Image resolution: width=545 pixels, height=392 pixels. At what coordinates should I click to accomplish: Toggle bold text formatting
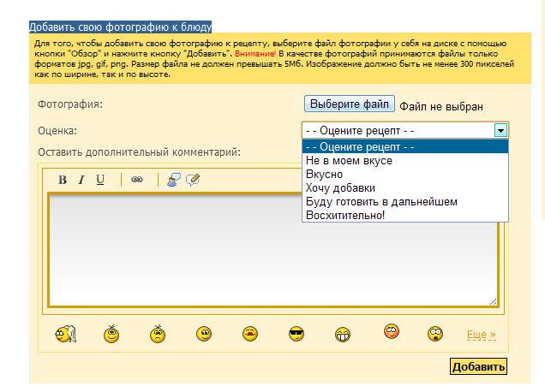click(63, 180)
